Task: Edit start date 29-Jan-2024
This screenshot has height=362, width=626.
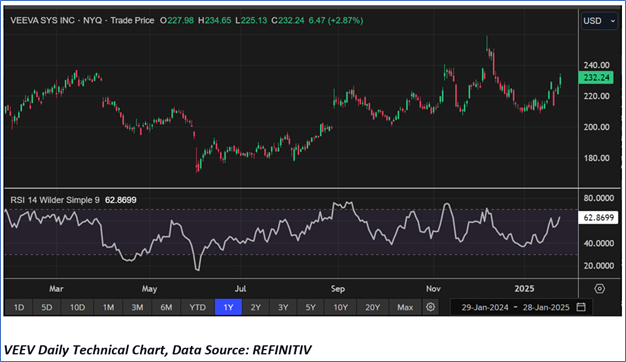Action: [485, 307]
